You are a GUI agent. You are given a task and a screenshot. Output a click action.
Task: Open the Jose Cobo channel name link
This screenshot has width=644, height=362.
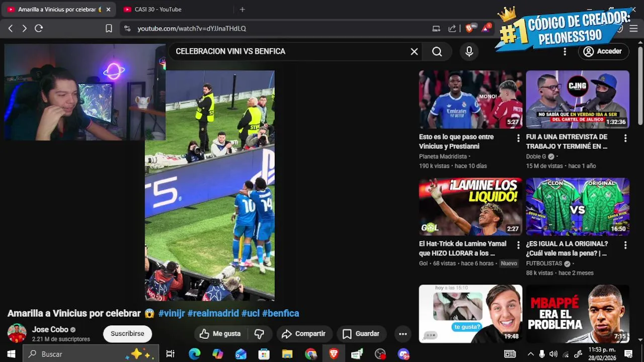(x=50, y=330)
